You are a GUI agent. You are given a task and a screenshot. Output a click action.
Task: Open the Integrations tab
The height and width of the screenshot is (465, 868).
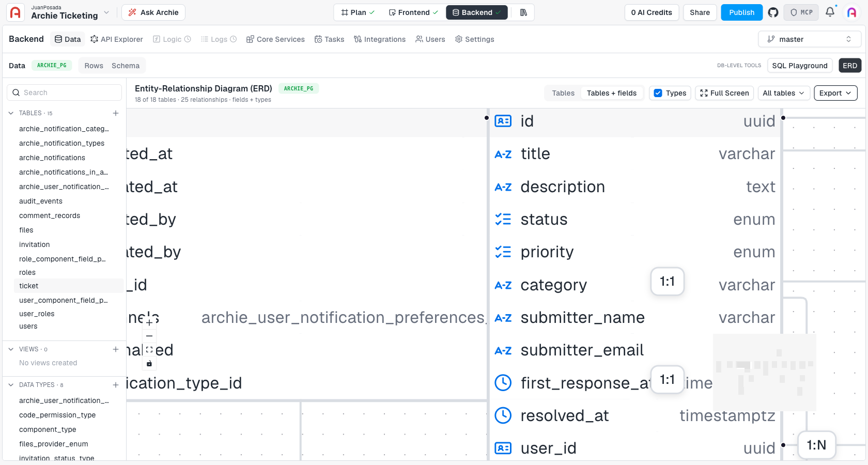point(380,39)
